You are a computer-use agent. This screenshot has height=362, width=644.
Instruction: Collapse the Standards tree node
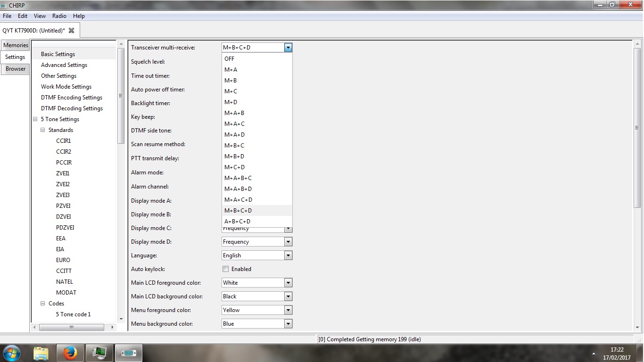coord(43,130)
